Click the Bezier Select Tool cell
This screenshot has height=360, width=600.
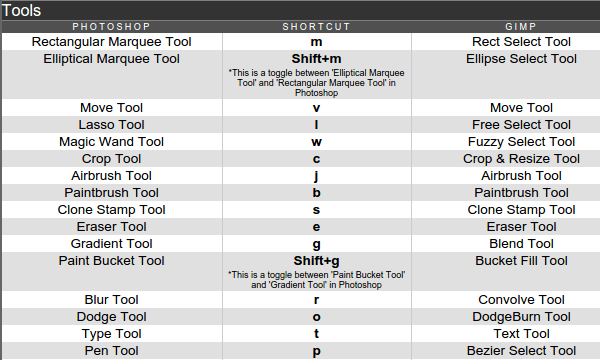click(521, 350)
